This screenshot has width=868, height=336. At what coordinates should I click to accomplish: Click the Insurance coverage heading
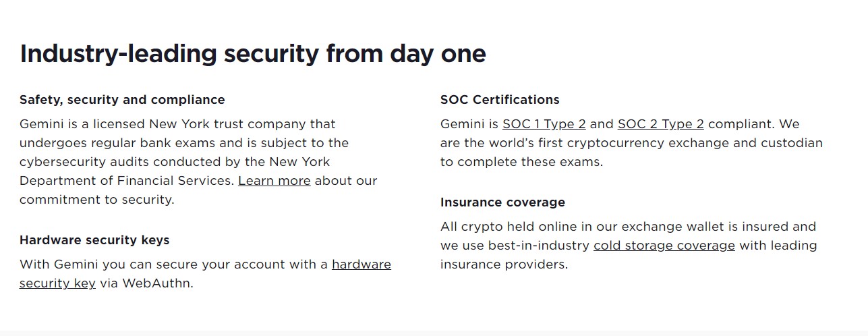point(502,202)
